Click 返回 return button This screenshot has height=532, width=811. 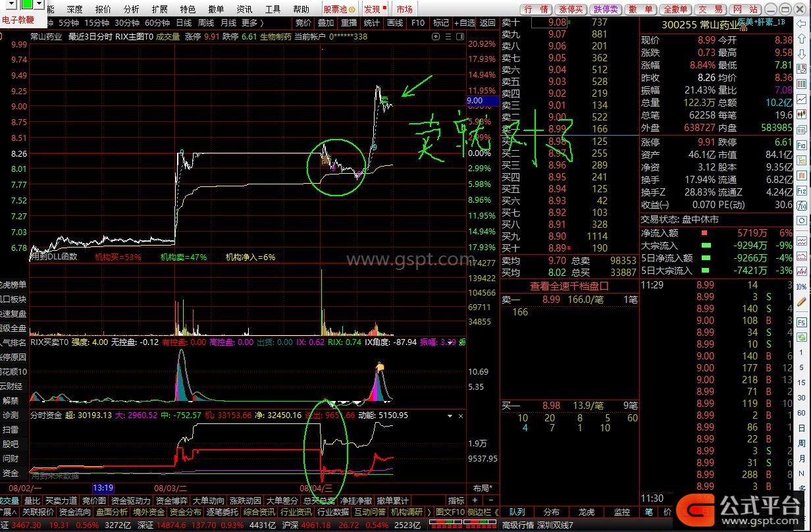point(488,22)
